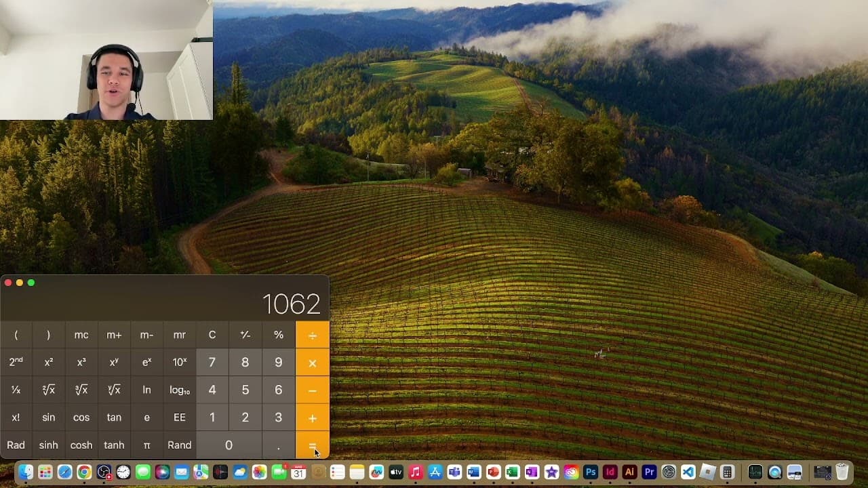The height and width of the screenshot is (488, 868).
Task: Insert pi with the π key
Action: (146, 445)
